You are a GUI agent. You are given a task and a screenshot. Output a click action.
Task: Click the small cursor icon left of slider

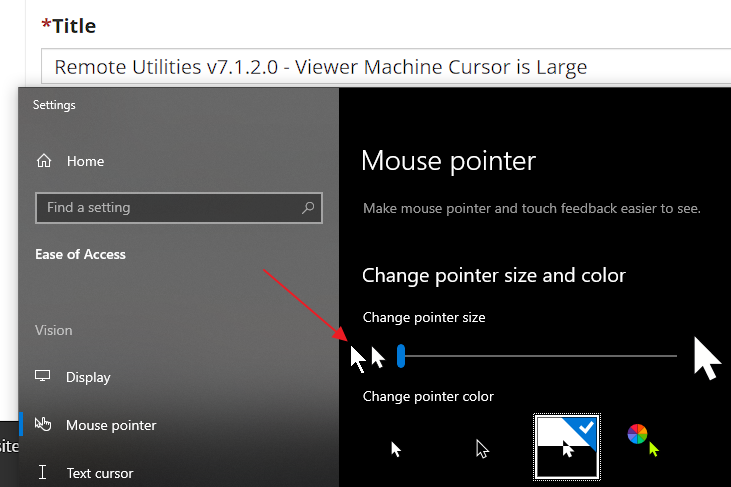coord(377,357)
